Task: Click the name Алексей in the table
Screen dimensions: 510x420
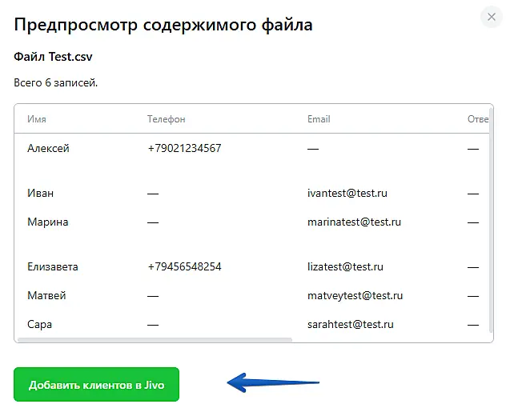Action: [x=48, y=148]
